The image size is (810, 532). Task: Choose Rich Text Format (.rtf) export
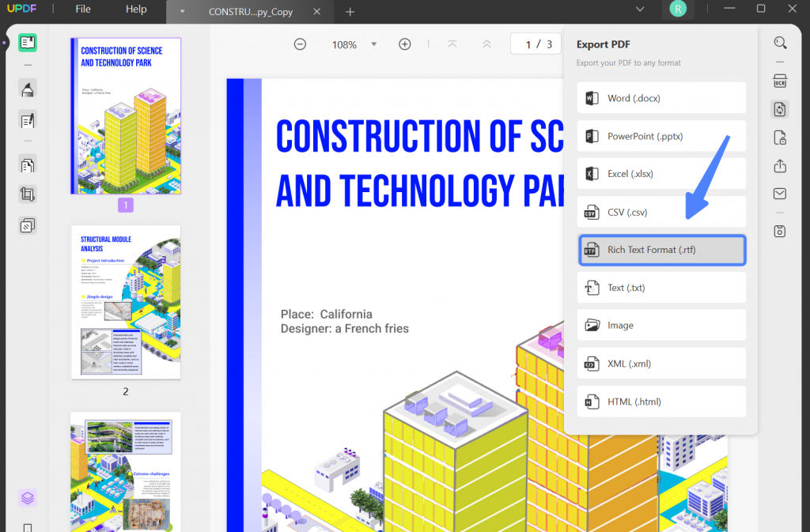[x=661, y=250]
